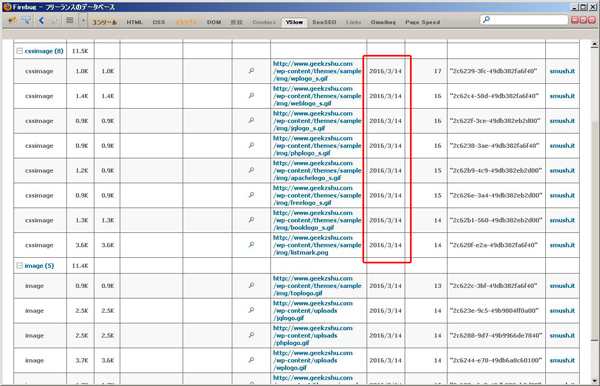The height and width of the screenshot is (386, 600).
Task: Open the weblogo_s.gif URL link
Action: tap(317, 96)
